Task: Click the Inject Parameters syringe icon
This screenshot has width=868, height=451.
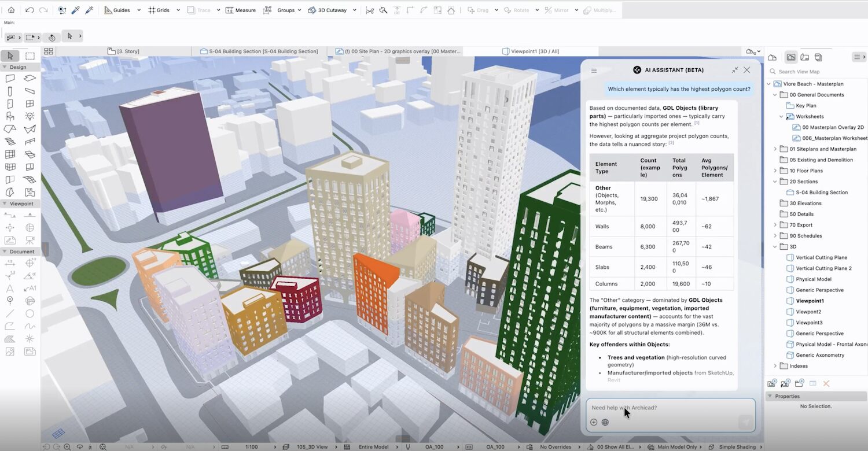Action: pyautogui.click(x=89, y=10)
